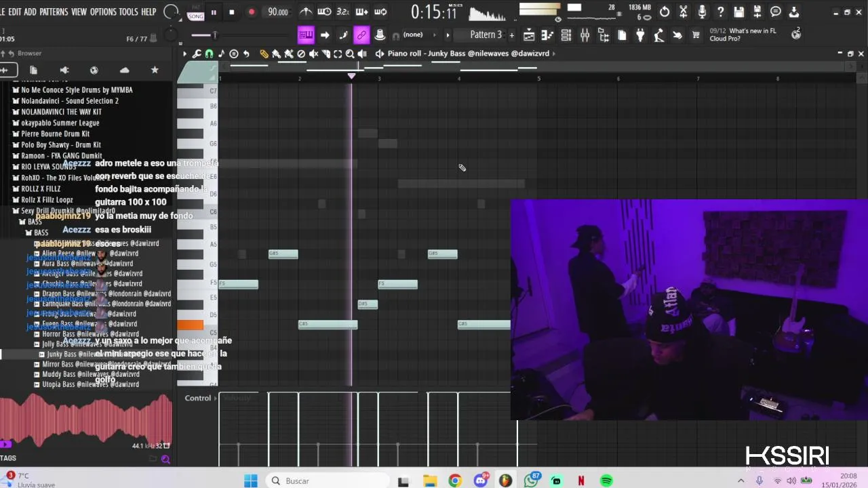The width and height of the screenshot is (868, 488).
Task: Click the playhead marker on timeline
Action: (351, 76)
